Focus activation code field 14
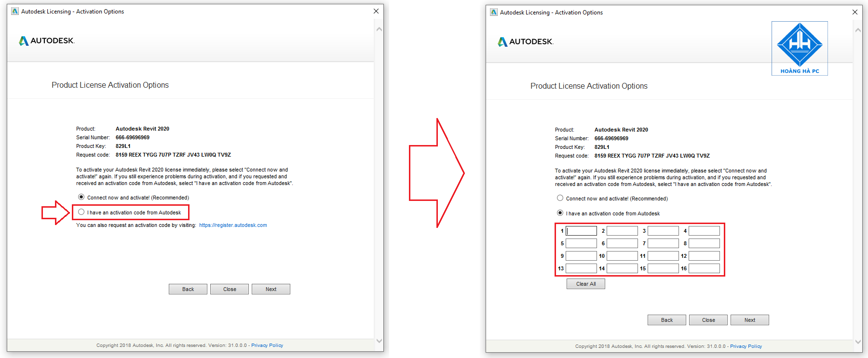Viewport: 868px width, 358px height. click(622, 268)
